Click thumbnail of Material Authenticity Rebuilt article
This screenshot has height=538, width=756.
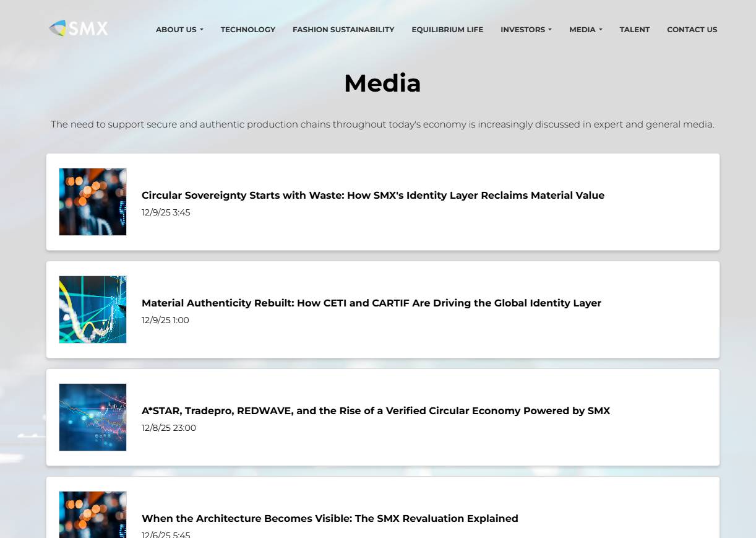point(93,310)
